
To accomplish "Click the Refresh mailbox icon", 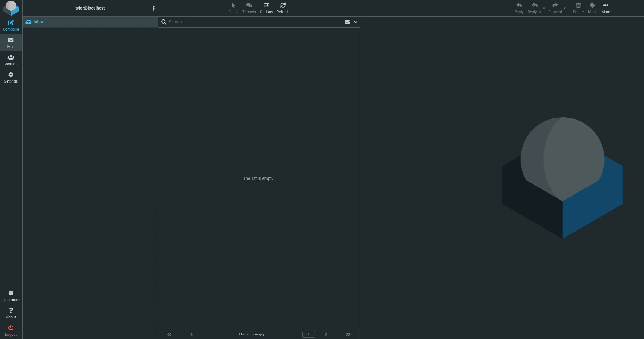I will [283, 8].
